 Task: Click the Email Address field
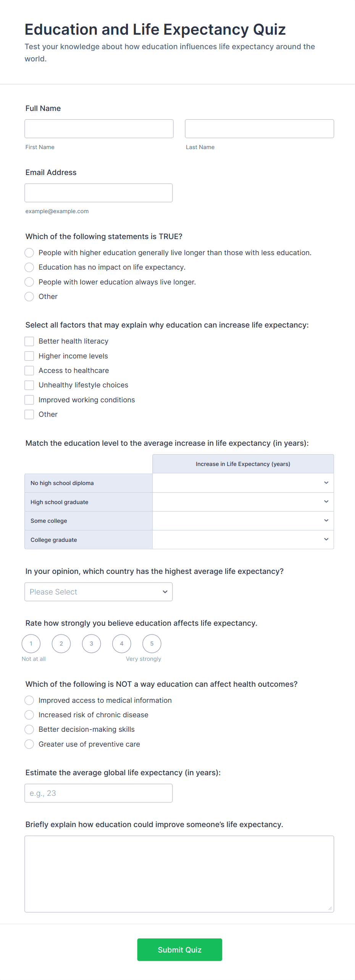coord(98,193)
